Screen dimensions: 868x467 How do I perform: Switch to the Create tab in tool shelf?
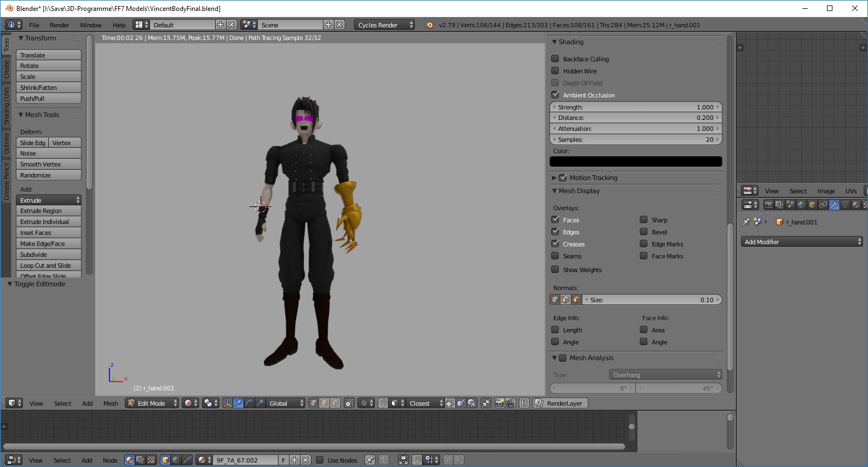click(7, 70)
